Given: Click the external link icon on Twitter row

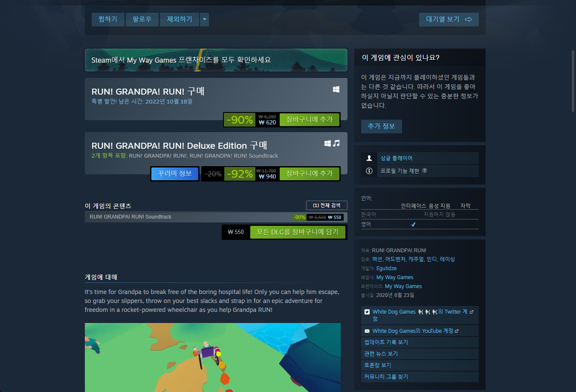Looking at the screenshot, I should 472,312.
